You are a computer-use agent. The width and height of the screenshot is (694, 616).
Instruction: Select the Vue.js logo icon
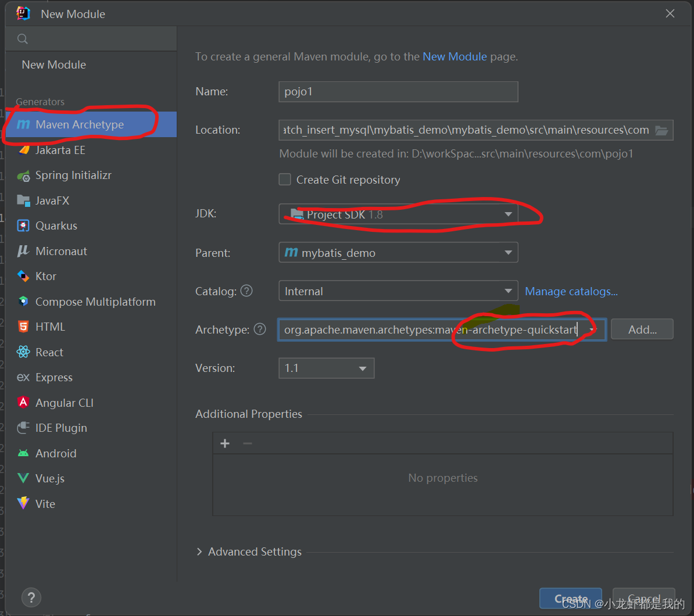pyautogui.click(x=23, y=478)
